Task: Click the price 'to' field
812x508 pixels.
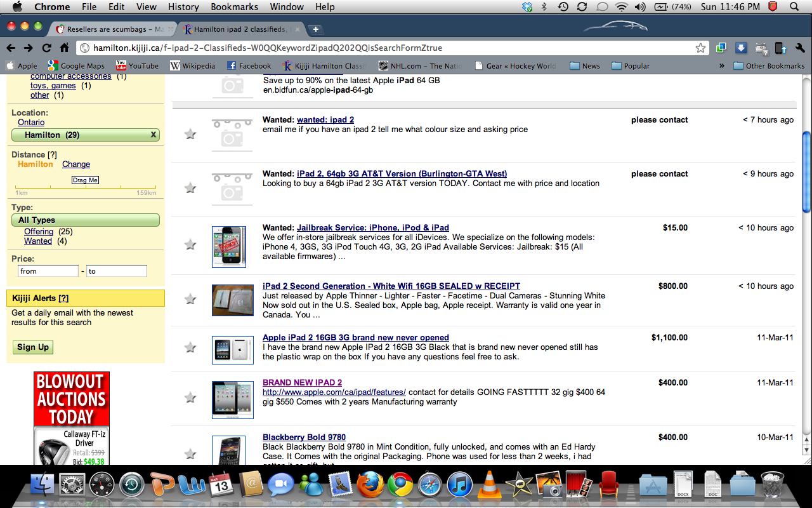Action: pyautogui.click(x=117, y=271)
